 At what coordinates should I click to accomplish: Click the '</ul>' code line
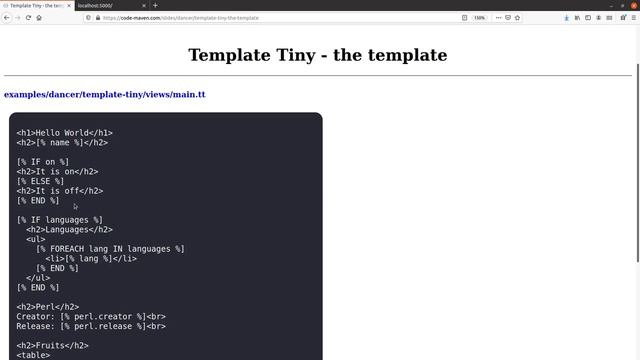click(38, 278)
